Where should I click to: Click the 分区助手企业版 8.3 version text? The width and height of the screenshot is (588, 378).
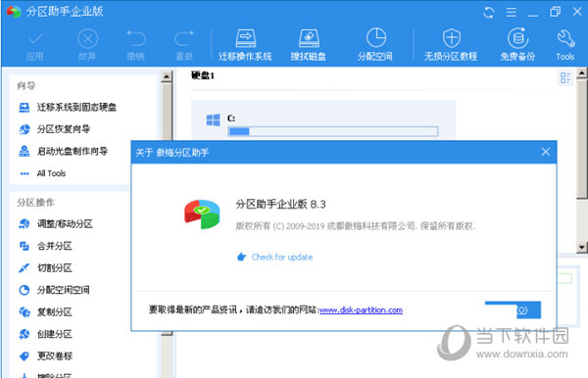(x=280, y=204)
